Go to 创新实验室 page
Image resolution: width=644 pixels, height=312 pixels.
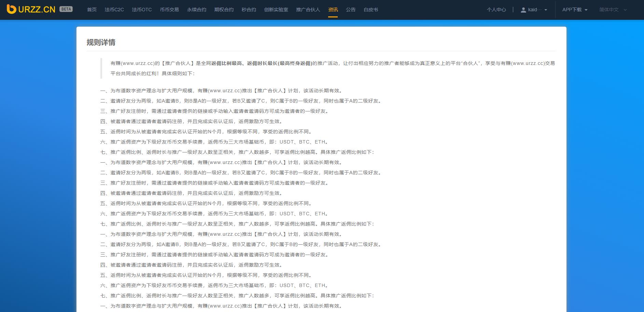[276, 10]
